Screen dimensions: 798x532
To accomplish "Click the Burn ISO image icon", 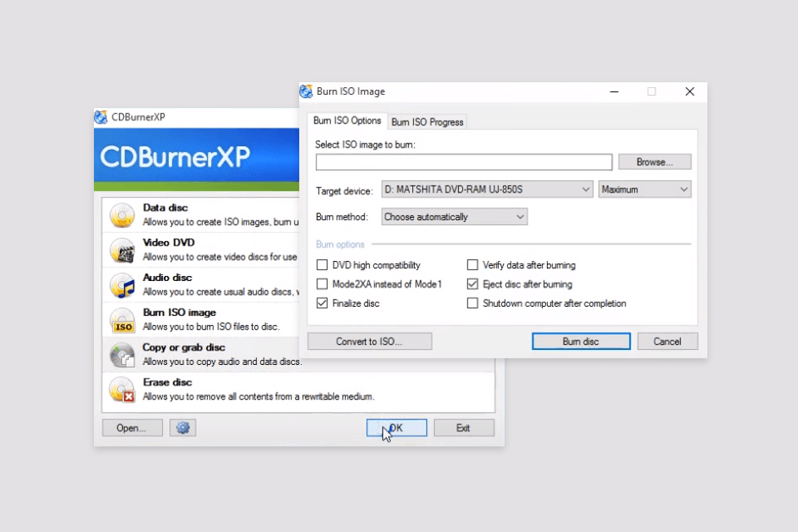I will coord(122,320).
